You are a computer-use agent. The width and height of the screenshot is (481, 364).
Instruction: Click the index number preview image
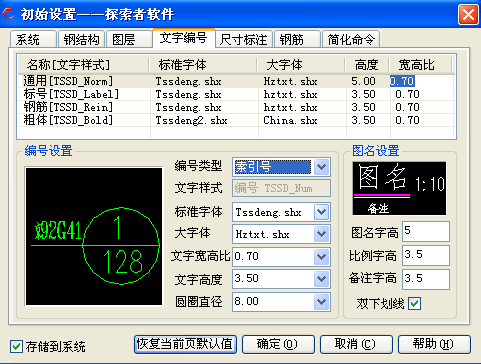point(94,236)
